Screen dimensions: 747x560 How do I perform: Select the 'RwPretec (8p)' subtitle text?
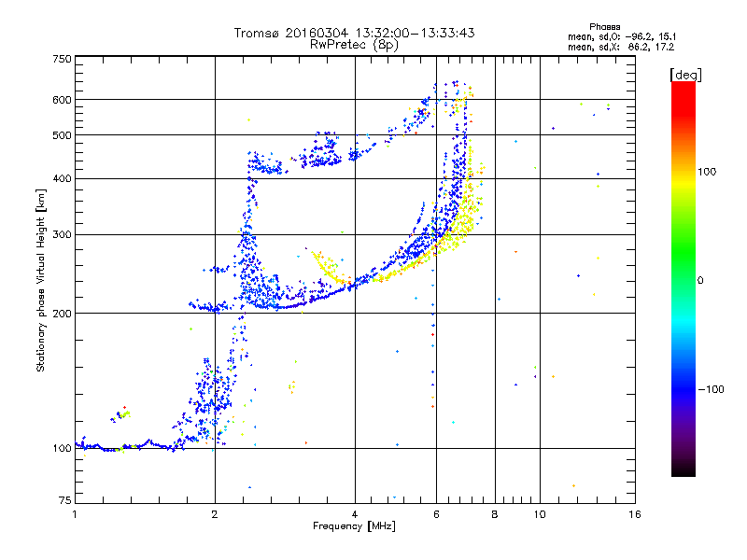(354, 45)
